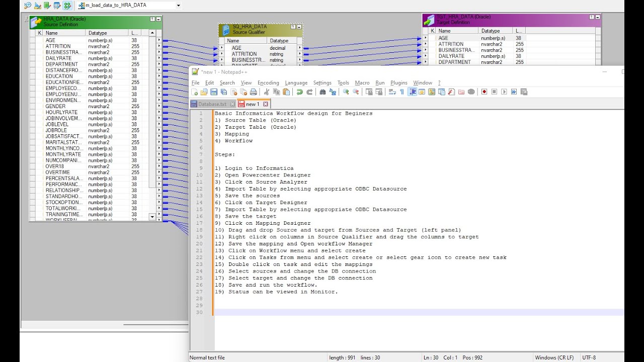This screenshot has height=362, width=644.
Task: Select the GENDER row in HRA_DATA source
Action: [x=93, y=106]
